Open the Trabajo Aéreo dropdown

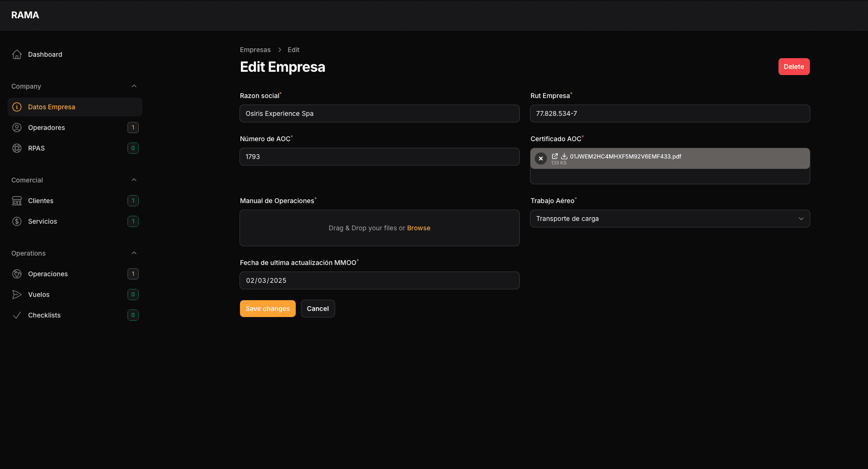click(670, 219)
